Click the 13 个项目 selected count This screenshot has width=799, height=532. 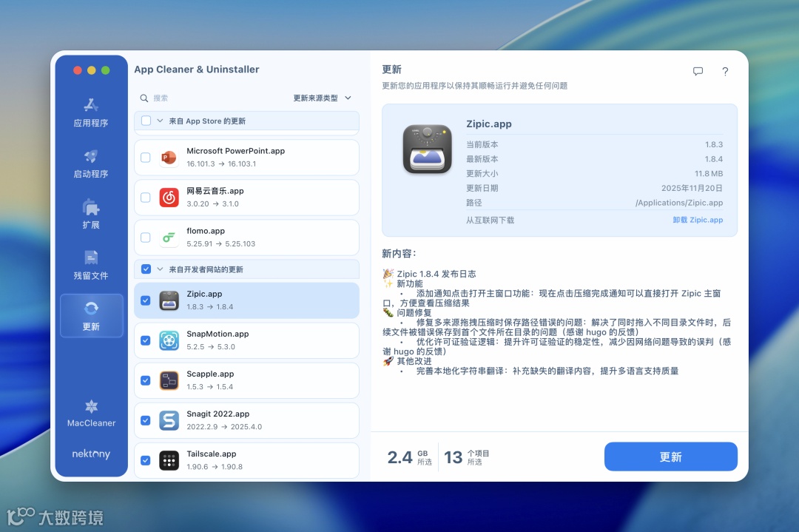466,457
